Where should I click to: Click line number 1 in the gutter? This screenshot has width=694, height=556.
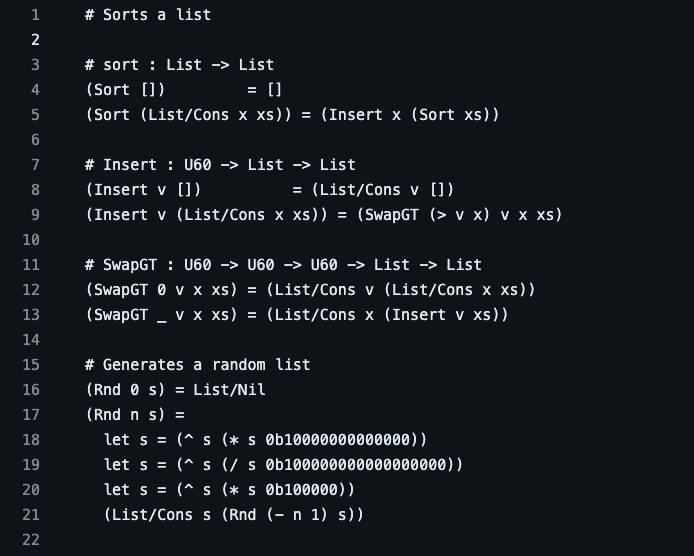click(35, 15)
